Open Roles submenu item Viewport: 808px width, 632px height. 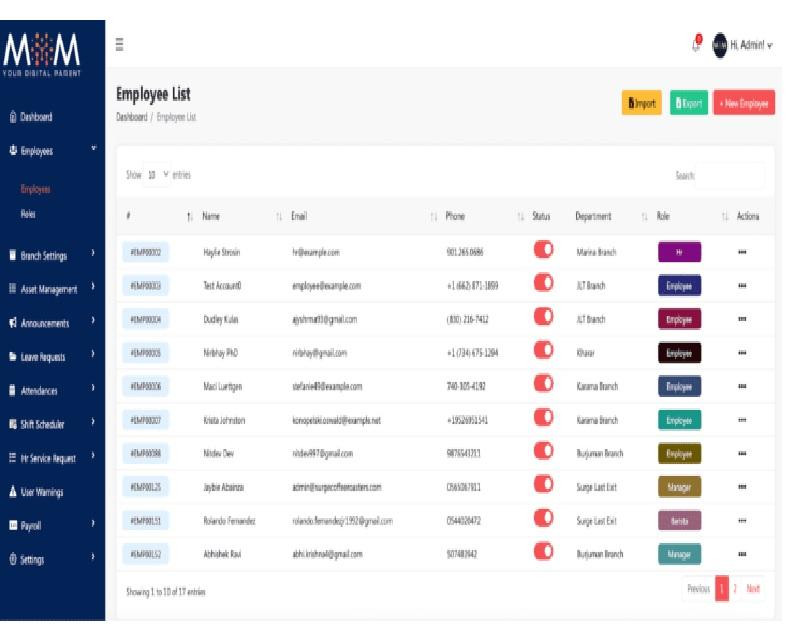[x=29, y=213]
